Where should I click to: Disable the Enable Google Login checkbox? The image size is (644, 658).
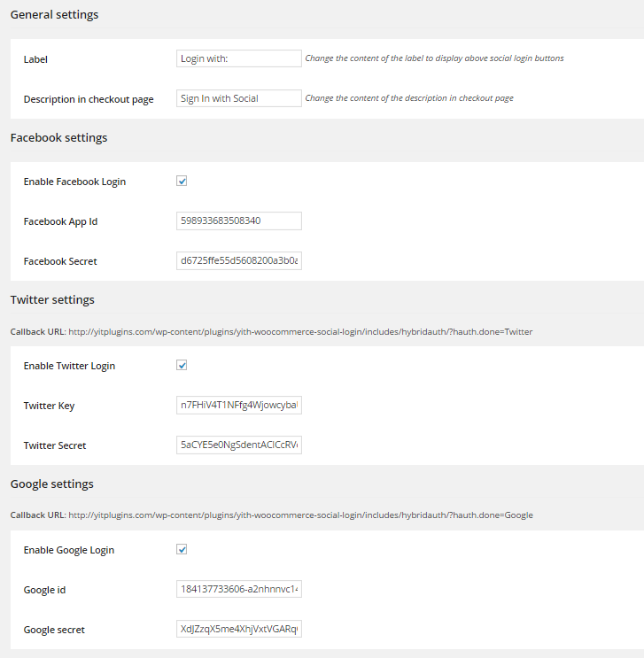[182, 549]
